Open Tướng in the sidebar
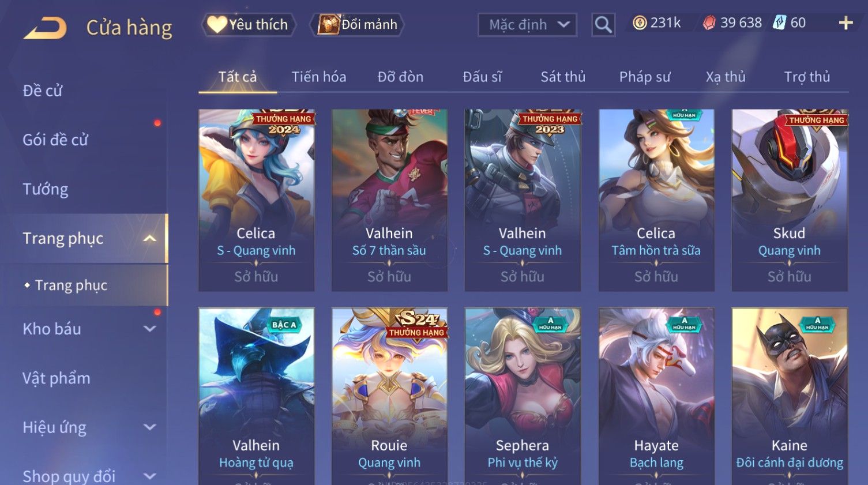 (46, 189)
